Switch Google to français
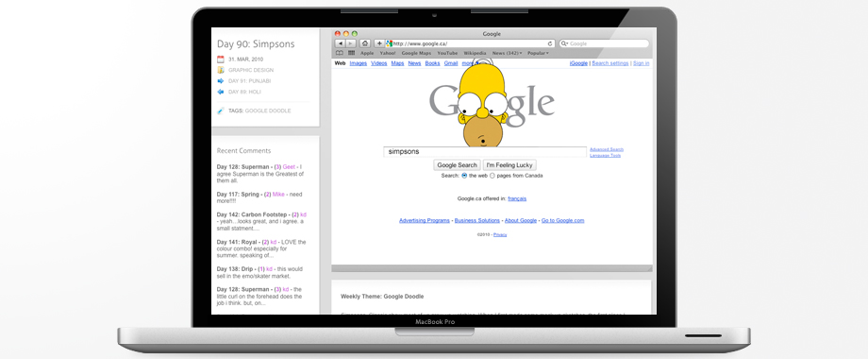868x359 pixels. click(x=517, y=198)
